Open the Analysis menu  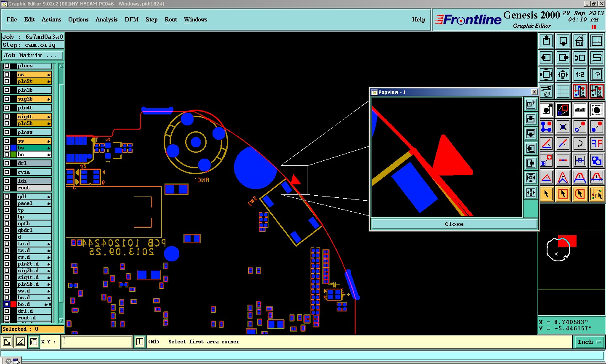coord(106,19)
